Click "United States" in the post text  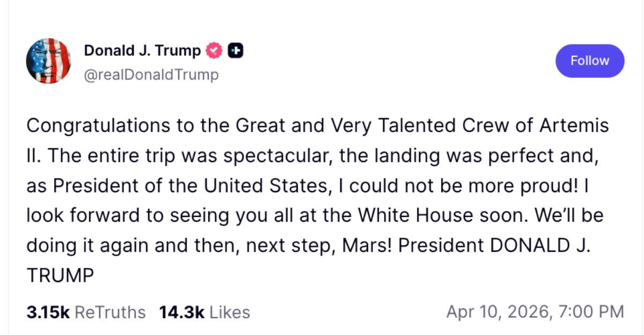pyautogui.click(x=264, y=186)
